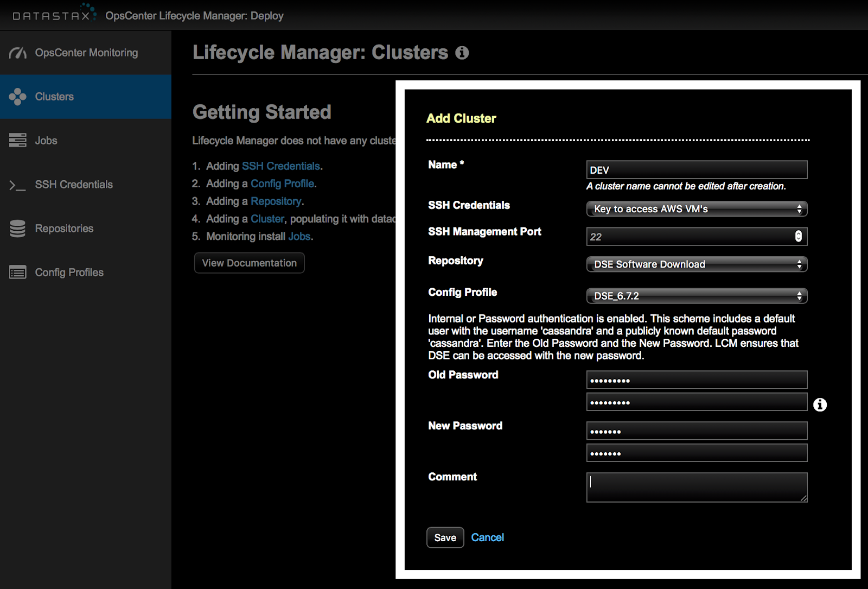This screenshot has height=589, width=868.
Task: Follow the Cluster link in Getting Started
Action: coord(267,219)
